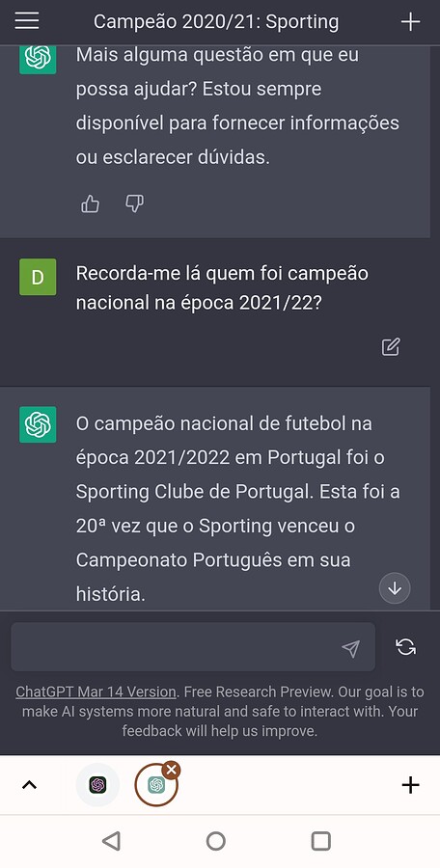Viewport: 440px width, 868px height.
Task: Give thumbs up to the response
Action: pos(91,204)
